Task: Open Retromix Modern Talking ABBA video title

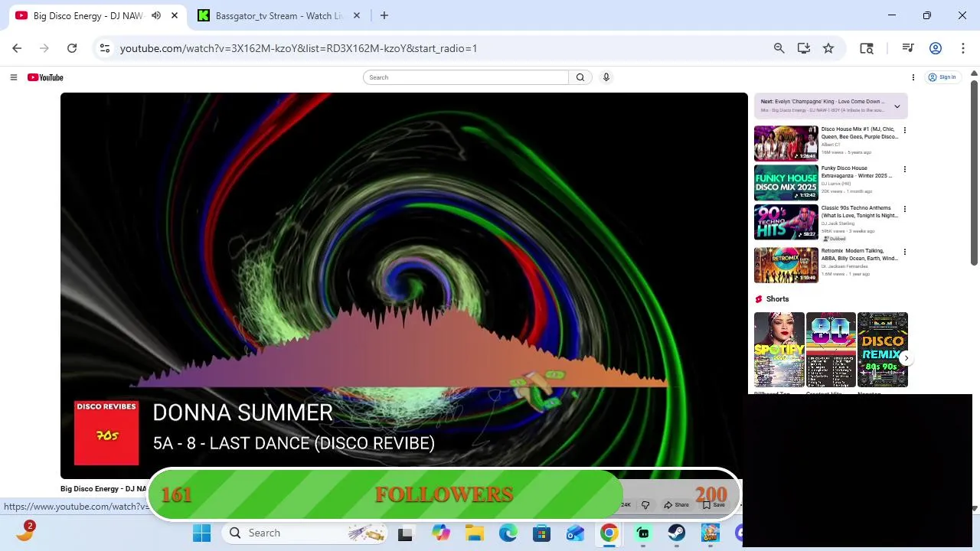Action: pos(859,255)
